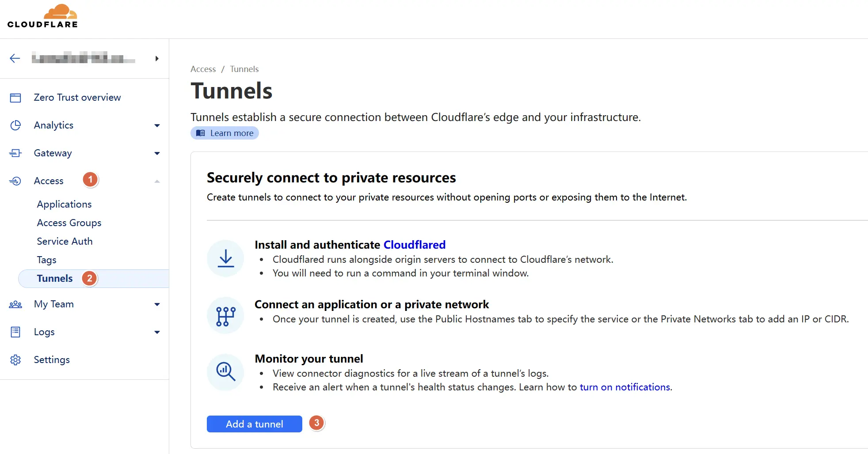This screenshot has width=868, height=454.
Task: Expand the Analytics dropdown arrow
Action: click(x=157, y=126)
